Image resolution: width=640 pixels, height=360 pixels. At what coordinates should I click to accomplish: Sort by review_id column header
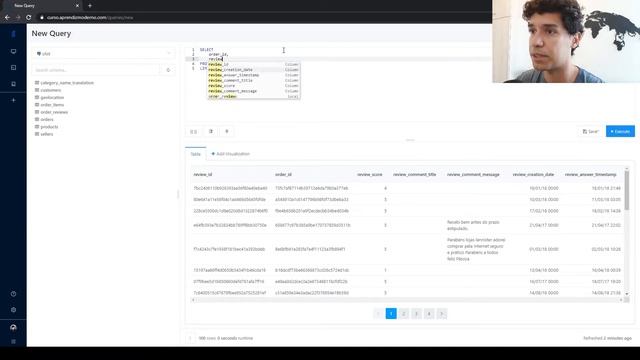pos(203,175)
